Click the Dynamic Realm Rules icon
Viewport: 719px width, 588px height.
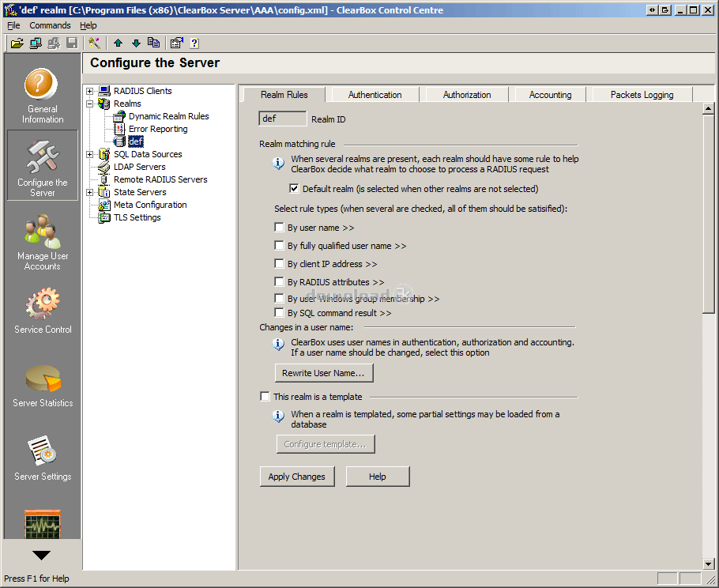tap(119, 116)
